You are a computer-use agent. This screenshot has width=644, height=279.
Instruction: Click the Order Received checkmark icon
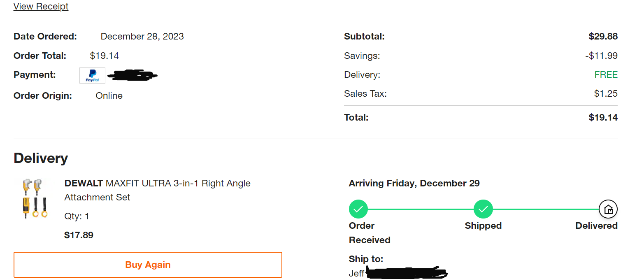point(358,209)
